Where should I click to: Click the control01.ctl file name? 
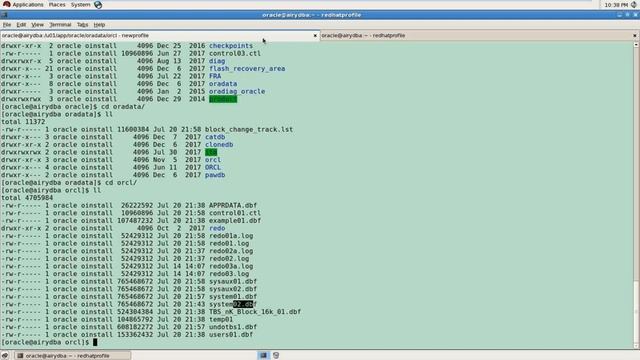point(235,213)
